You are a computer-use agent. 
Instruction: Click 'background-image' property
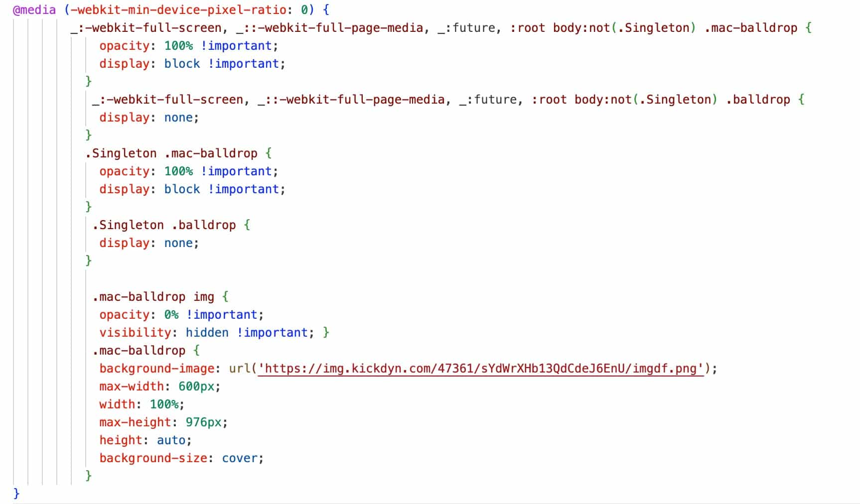coord(156,369)
